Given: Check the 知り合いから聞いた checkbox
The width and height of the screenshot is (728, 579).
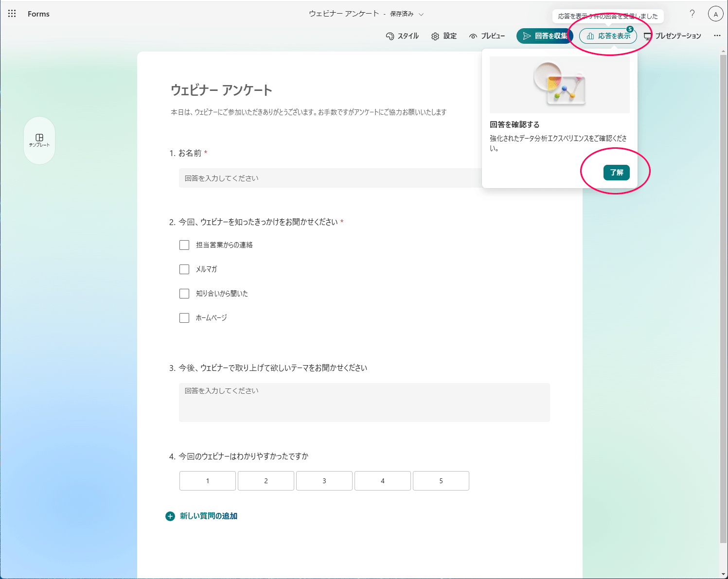Looking at the screenshot, I should (184, 293).
